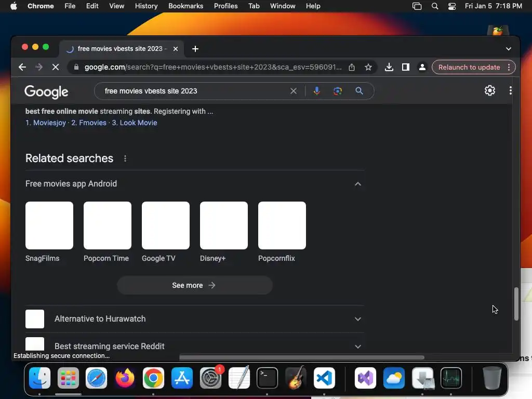Clear the search box text
The image size is (532, 399).
click(294, 91)
